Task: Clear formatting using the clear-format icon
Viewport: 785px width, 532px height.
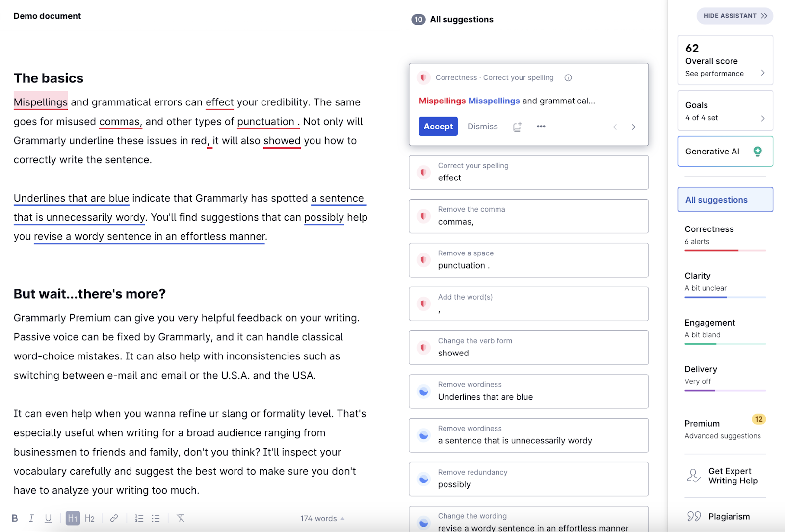Action: coord(181,518)
